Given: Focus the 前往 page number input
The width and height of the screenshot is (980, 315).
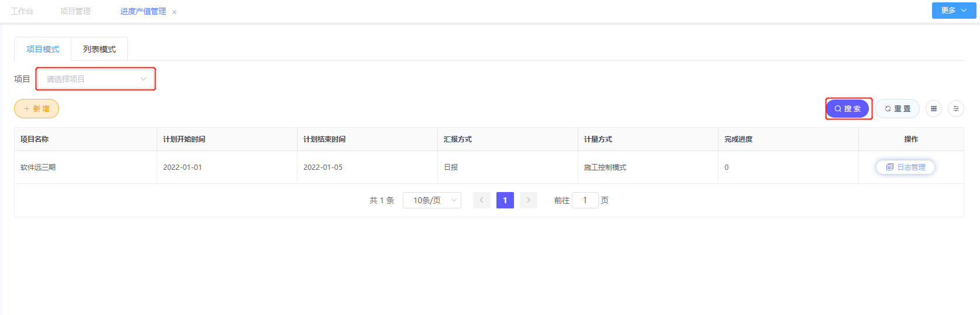Looking at the screenshot, I should coord(585,200).
